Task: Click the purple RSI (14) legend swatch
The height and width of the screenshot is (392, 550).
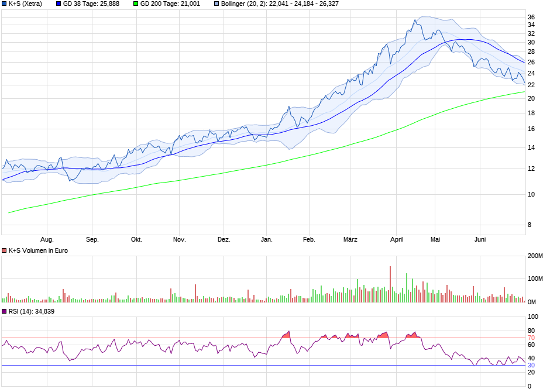Action: pyautogui.click(x=4, y=311)
